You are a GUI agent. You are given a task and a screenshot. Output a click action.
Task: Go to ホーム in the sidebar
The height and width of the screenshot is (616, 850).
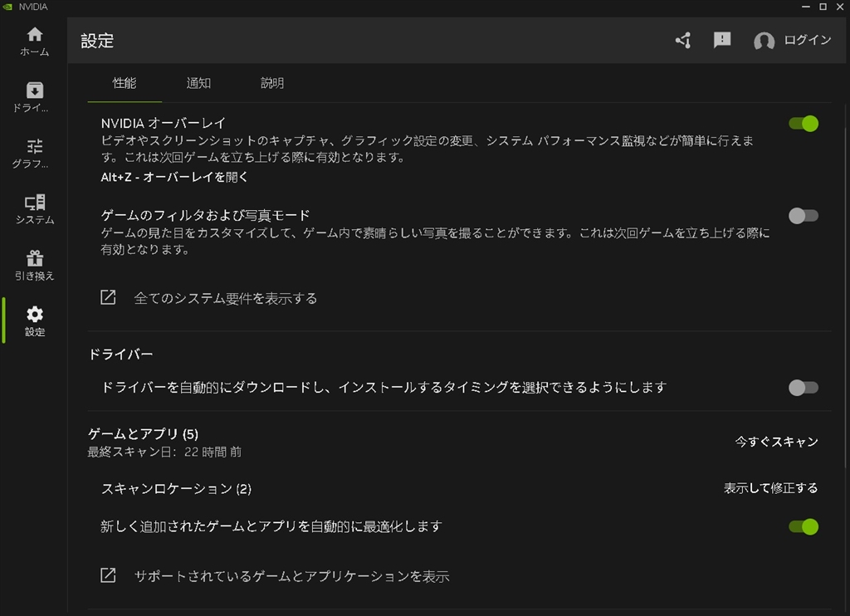click(34, 42)
